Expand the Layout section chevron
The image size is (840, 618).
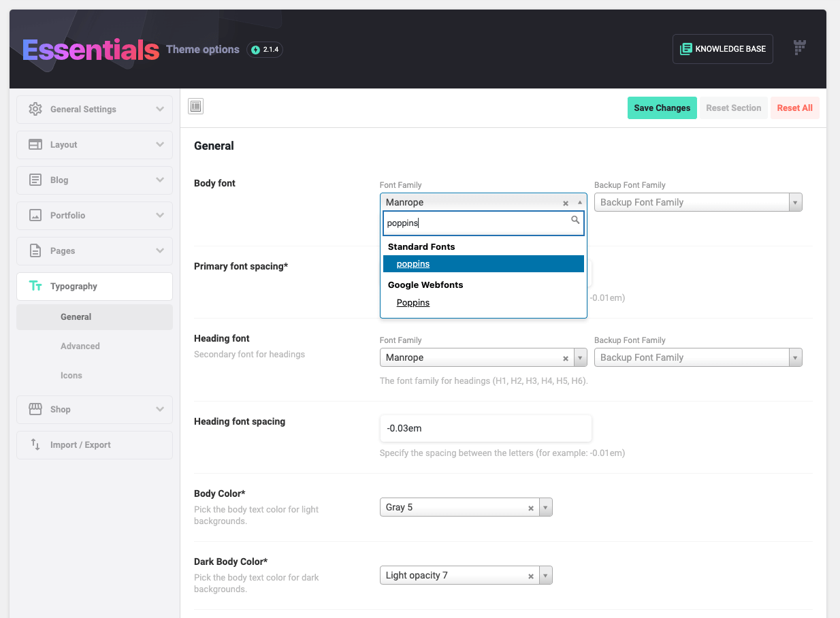[160, 144]
